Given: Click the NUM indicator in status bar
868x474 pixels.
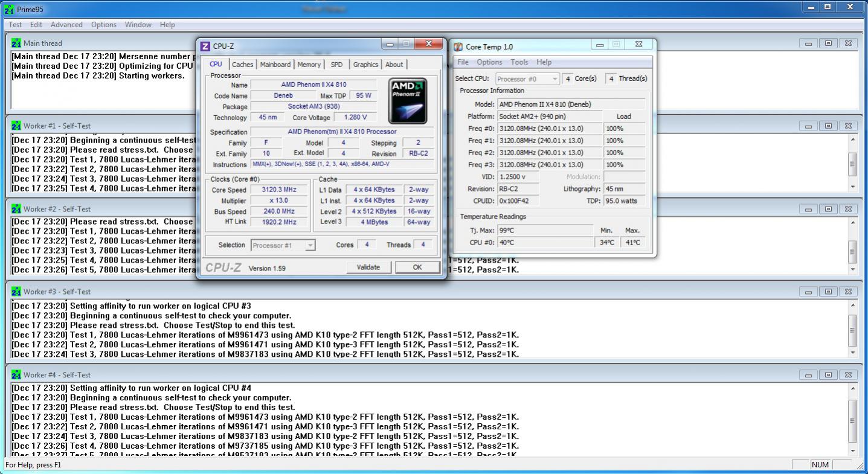Looking at the screenshot, I should pos(820,465).
